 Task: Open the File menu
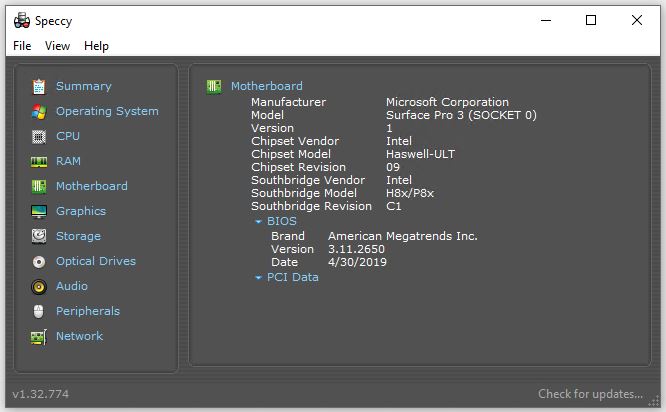pos(22,46)
